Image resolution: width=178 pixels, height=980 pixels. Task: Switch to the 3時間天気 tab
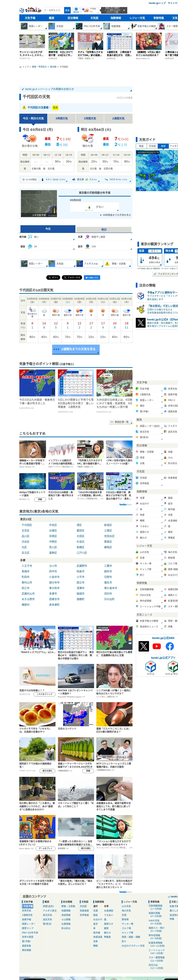(62, 118)
